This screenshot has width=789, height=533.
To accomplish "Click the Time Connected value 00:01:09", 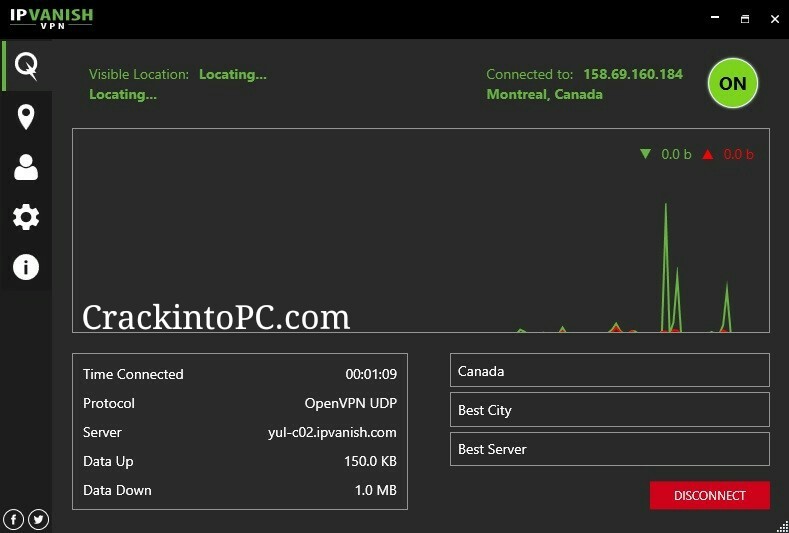I will tap(371, 374).
